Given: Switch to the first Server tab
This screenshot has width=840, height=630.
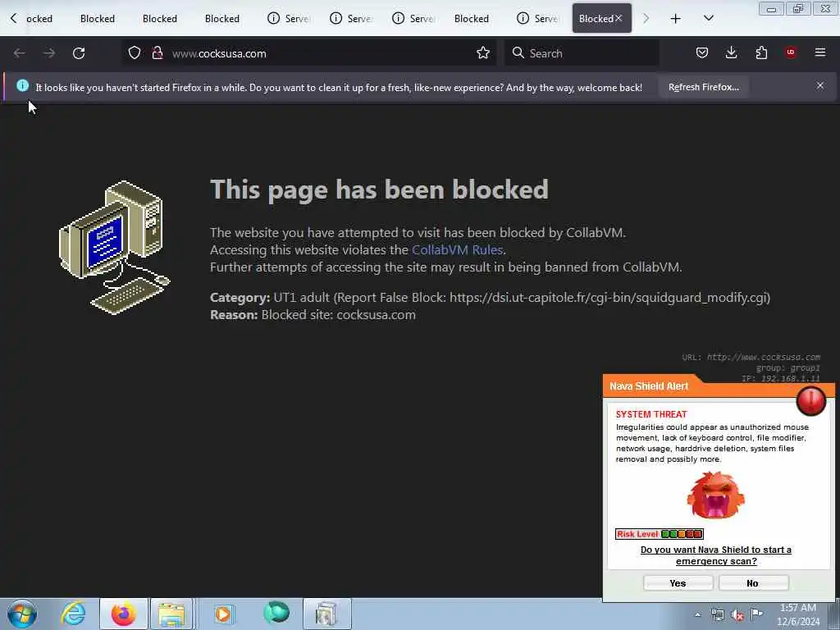Looking at the screenshot, I should (x=290, y=19).
